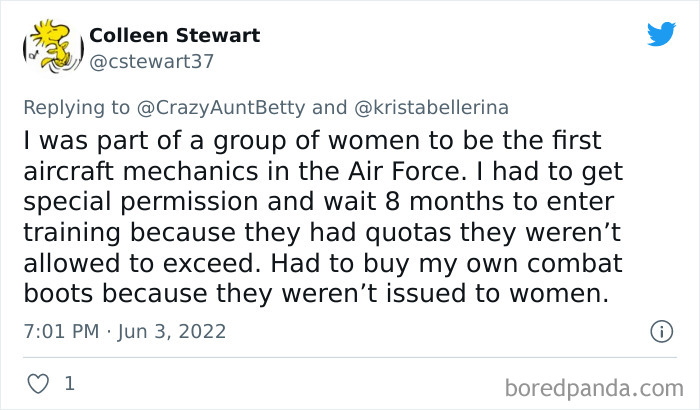Open the @cstewart37 handle
The height and width of the screenshot is (410, 700).
click(152, 61)
